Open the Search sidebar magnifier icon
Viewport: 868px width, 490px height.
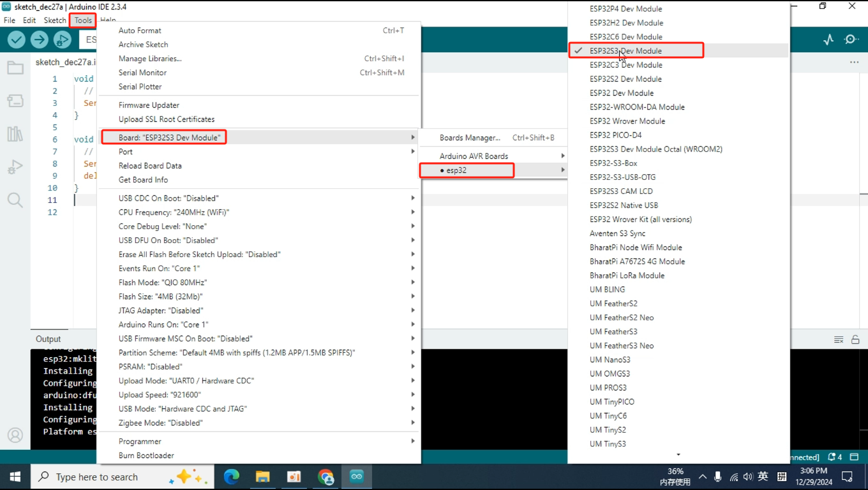coord(15,200)
